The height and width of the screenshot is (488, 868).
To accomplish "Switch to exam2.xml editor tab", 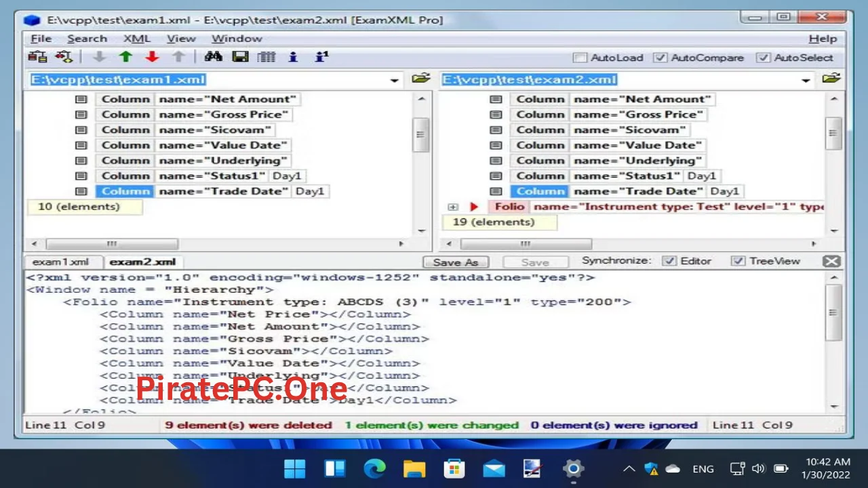I will click(x=142, y=262).
